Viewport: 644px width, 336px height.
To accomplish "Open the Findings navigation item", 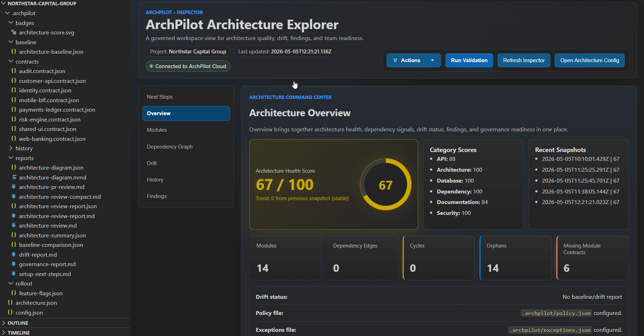I will (186, 196).
